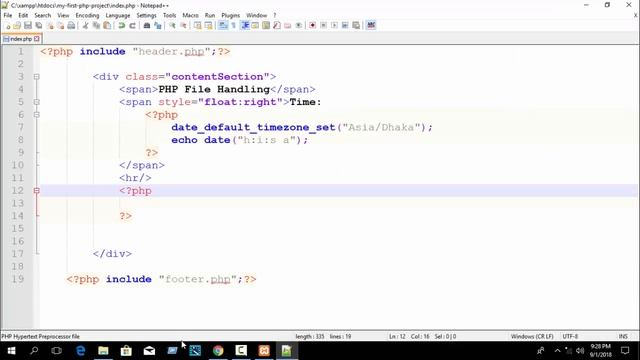Paste using the clipboard toolbar icon

pyautogui.click(x=107, y=25)
